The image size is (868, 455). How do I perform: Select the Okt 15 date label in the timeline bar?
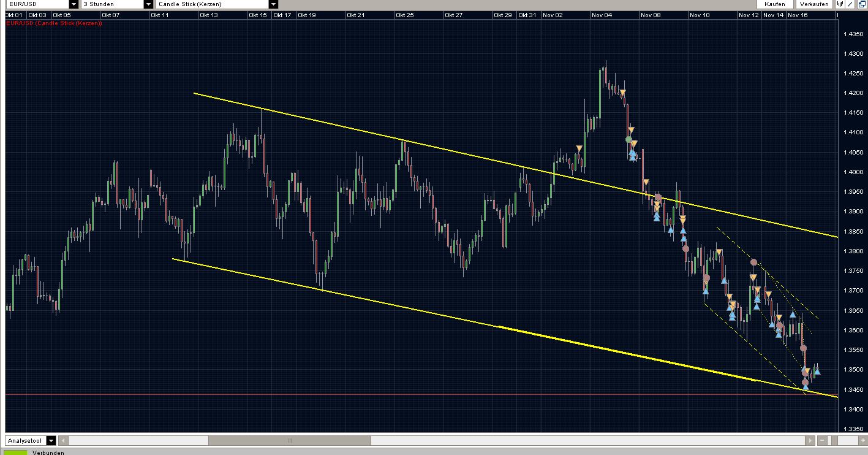pyautogui.click(x=258, y=13)
